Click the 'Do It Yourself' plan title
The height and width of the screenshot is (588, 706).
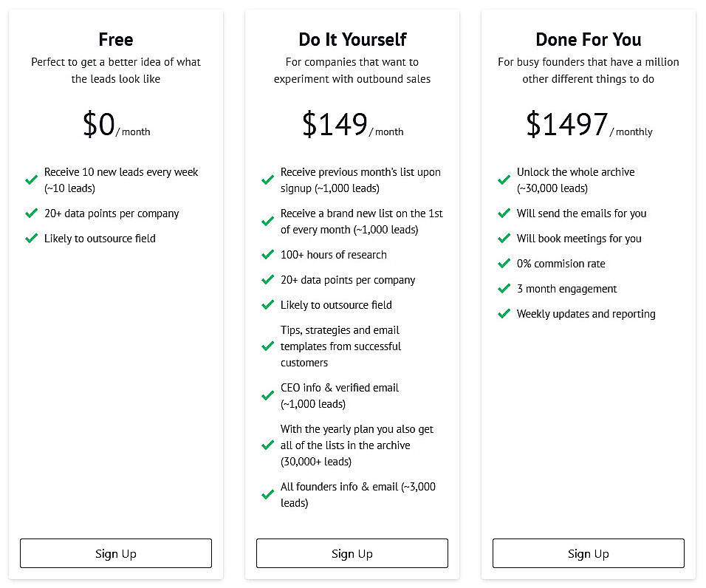point(352,39)
